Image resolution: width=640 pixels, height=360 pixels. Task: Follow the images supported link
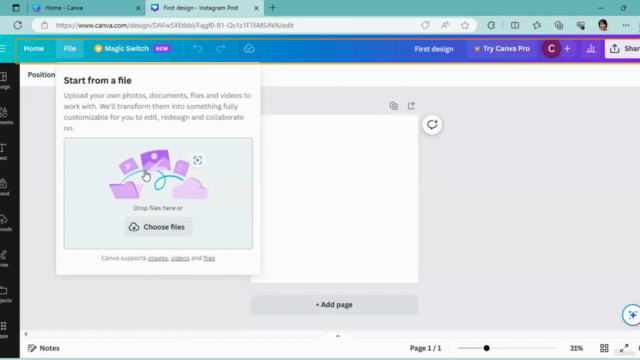(x=158, y=258)
